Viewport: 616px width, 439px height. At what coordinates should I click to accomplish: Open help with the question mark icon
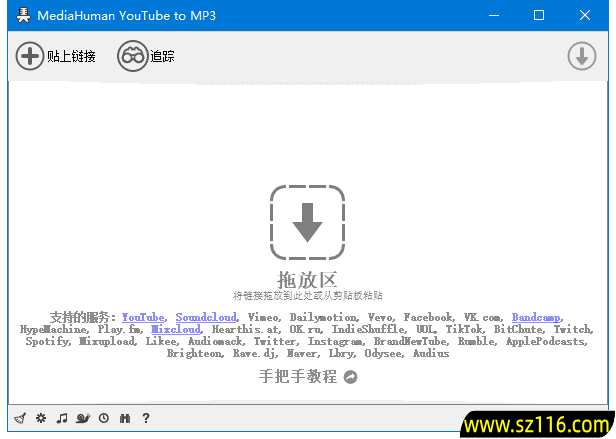coord(146,418)
